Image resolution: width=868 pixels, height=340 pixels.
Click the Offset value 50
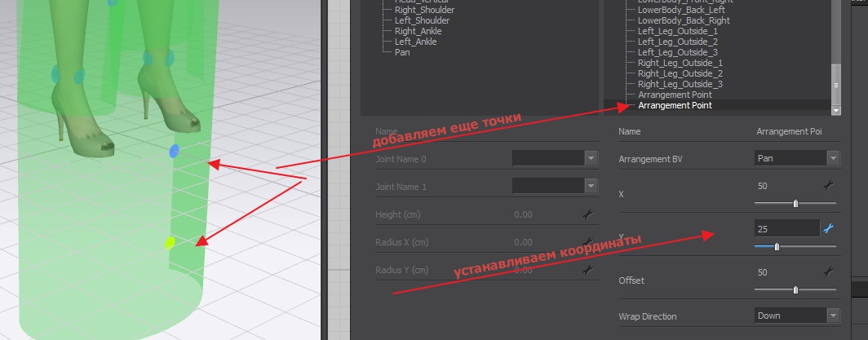tap(762, 272)
